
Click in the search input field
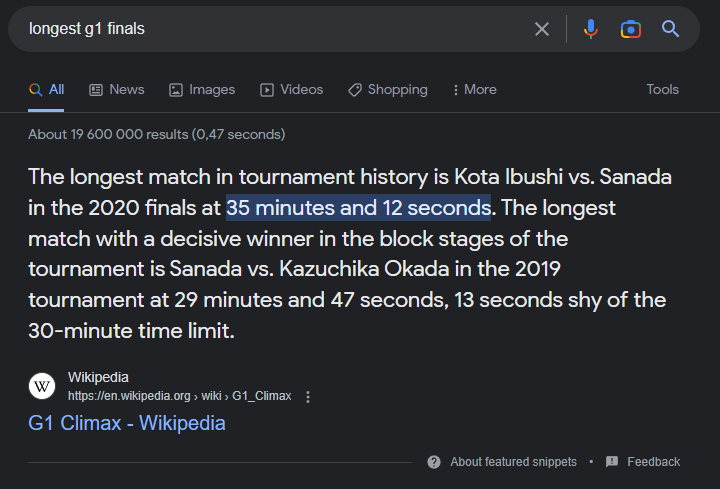coord(270,29)
